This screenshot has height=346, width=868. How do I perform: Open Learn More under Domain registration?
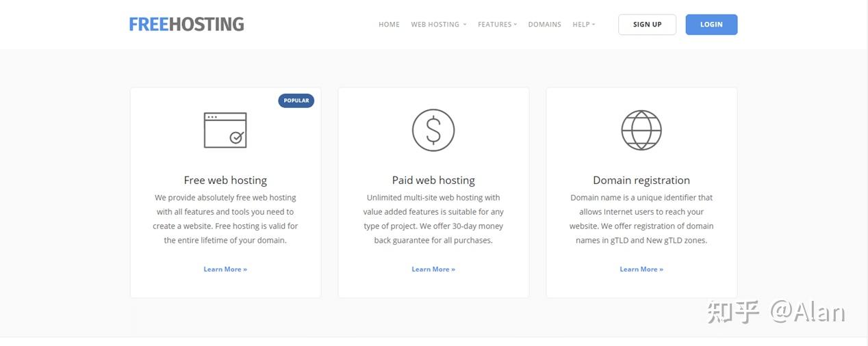click(641, 269)
